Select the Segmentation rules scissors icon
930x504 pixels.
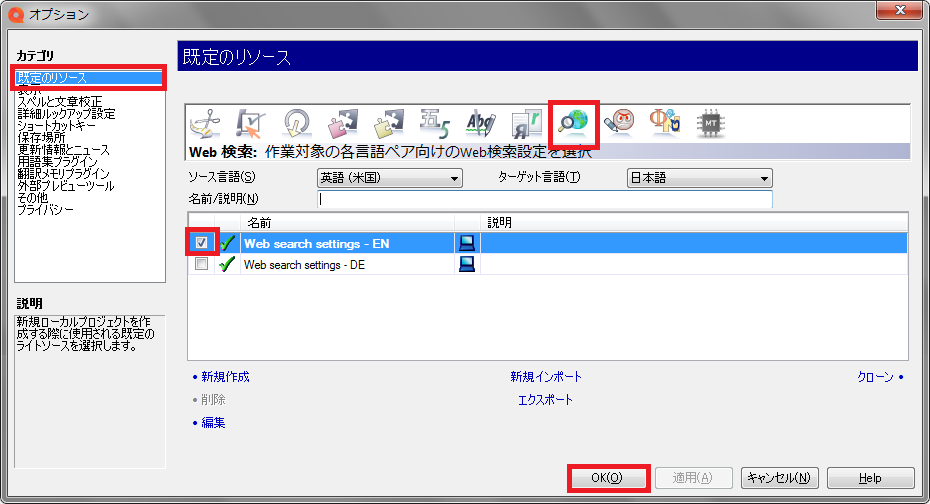click(x=205, y=123)
